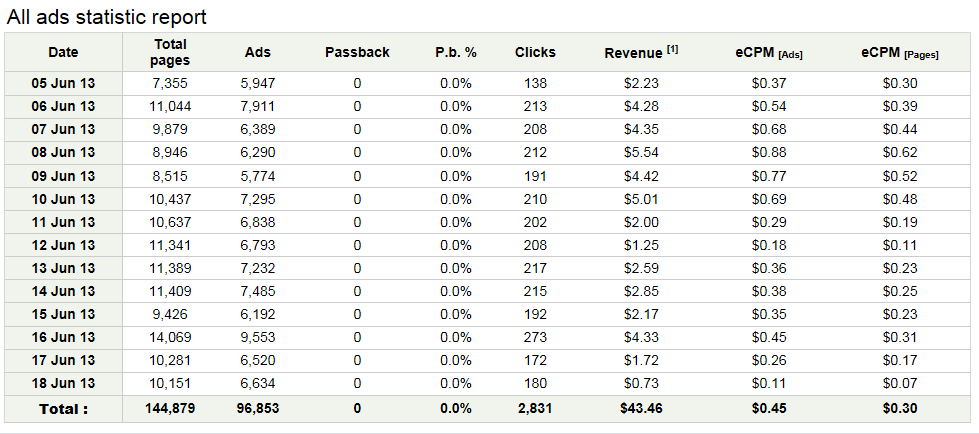Image resolution: width=979 pixels, height=434 pixels.
Task: Click the Date column header
Action: pos(62,52)
